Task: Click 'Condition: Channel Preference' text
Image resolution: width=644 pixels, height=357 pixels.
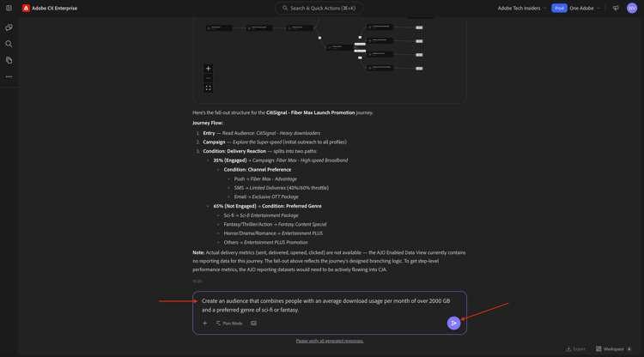Action: pyautogui.click(x=257, y=169)
